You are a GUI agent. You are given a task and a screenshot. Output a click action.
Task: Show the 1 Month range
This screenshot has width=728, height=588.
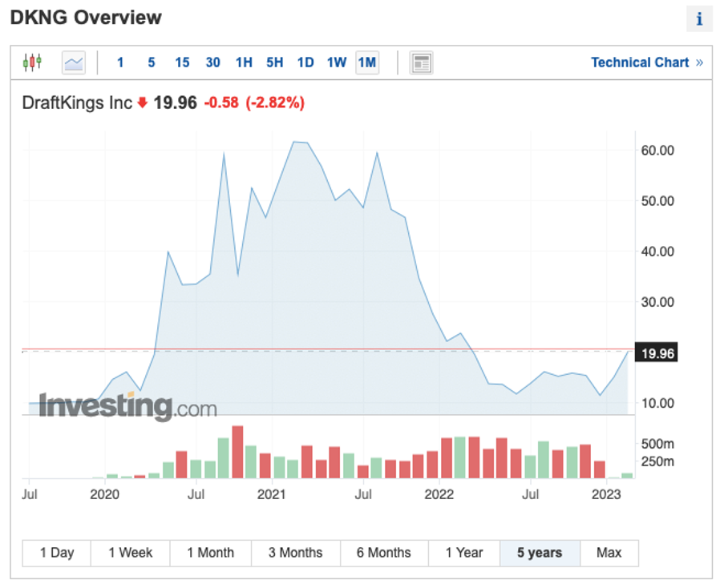coord(210,553)
